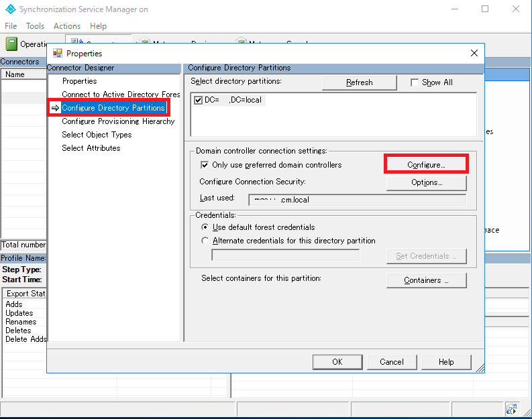
Task: Click the Refresh button
Action: (x=360, y=82)
